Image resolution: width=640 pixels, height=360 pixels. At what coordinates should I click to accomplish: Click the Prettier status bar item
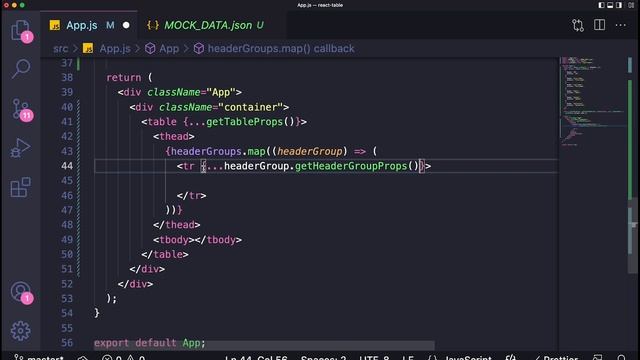click(556, 358)
